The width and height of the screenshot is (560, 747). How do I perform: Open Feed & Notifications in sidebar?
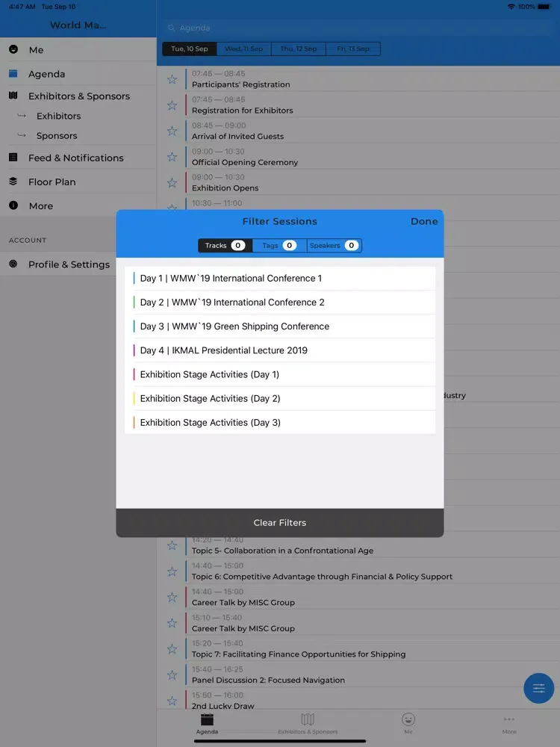(x=78, y=158)
